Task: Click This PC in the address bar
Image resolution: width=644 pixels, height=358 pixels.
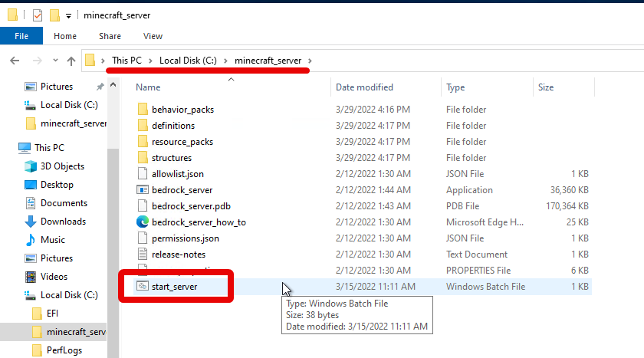Action: click(127, 61)
